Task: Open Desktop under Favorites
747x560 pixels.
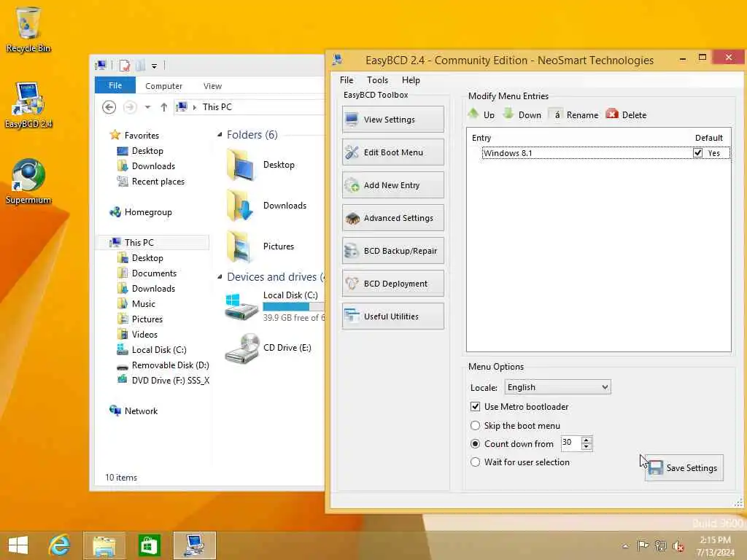Action: click(140, 151)
